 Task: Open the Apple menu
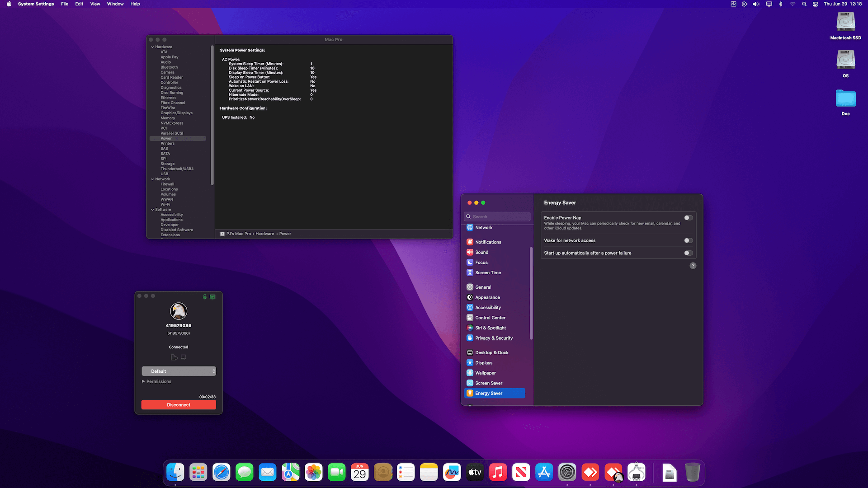tap(9, 4)
